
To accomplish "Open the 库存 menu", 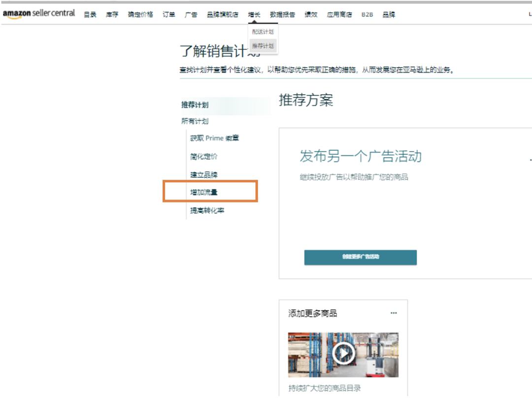I will (111, 15).
